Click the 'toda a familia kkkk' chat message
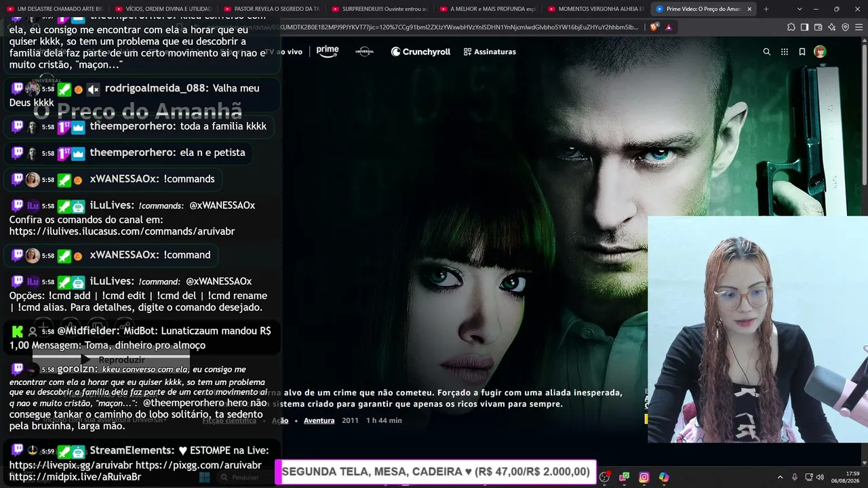 click(x=223, y=127)
